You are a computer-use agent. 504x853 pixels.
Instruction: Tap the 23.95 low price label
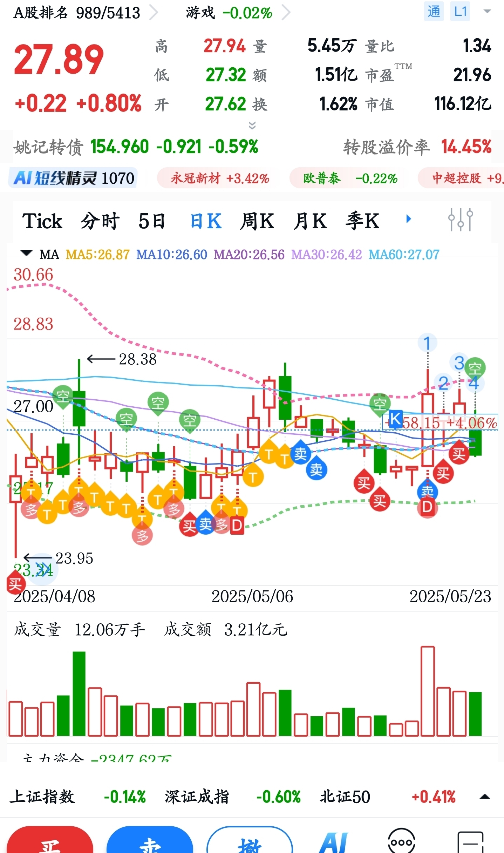pyautogui.click(x=74, y=558)
